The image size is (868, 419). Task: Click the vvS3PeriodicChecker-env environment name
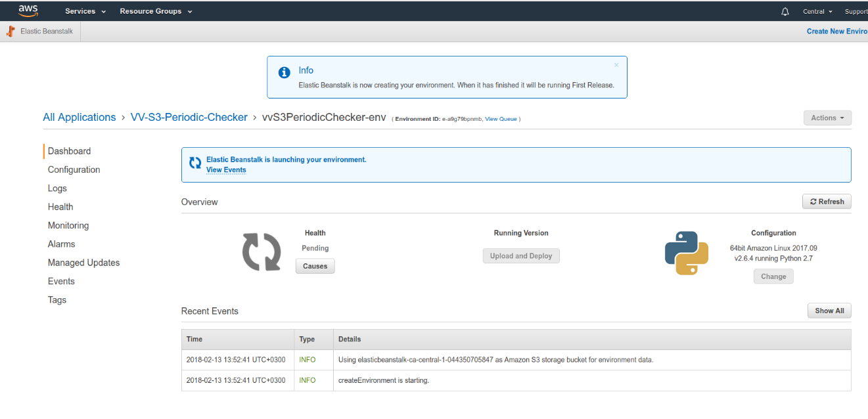pyautogui.click(x=323, y=117)
